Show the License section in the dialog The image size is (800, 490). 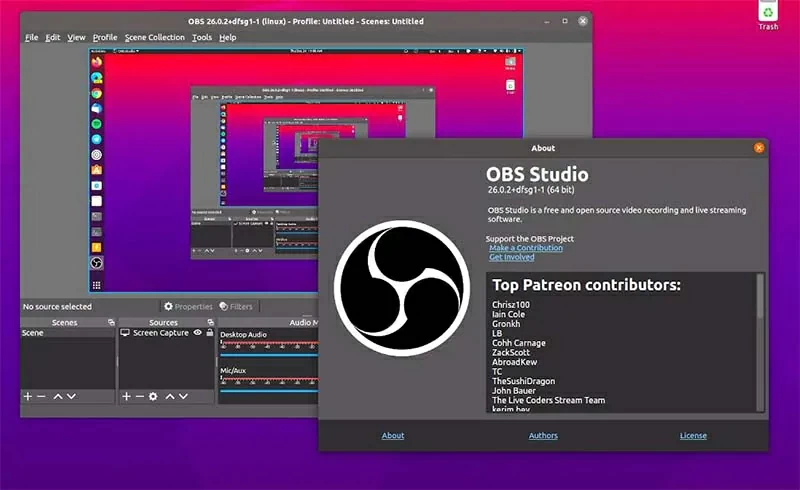[x=693, y=435]
